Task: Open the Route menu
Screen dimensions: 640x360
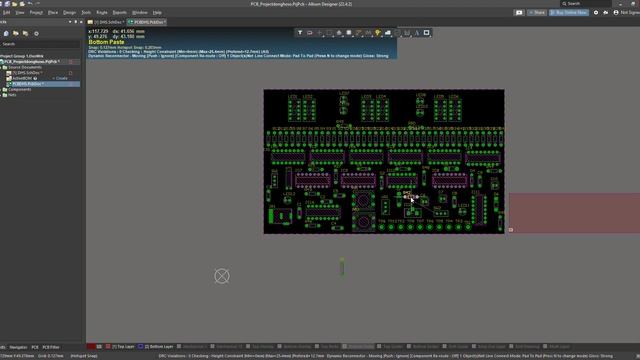Action: pos(102,13)
